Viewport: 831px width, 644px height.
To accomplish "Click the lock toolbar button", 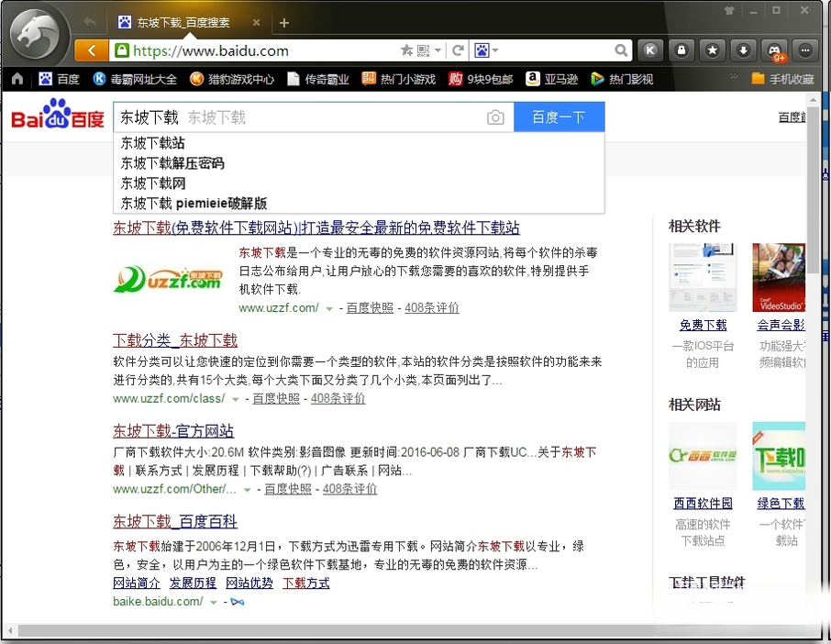I will 681,50.
